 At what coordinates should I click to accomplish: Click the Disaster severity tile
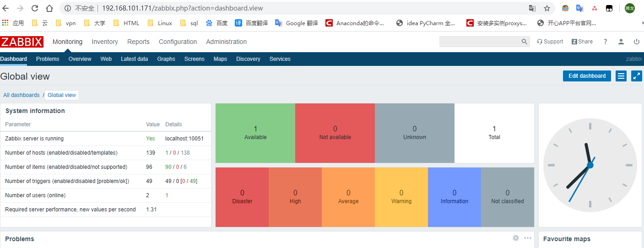coord(242,197)
